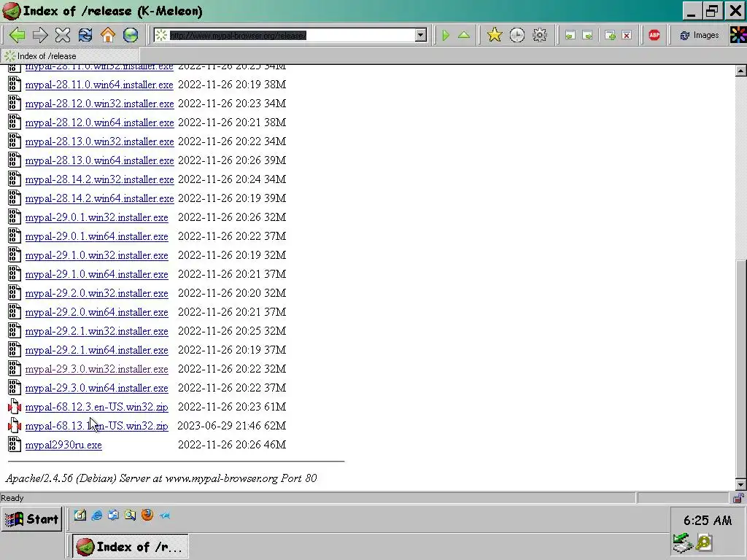Click the 'Ready' status bar text

[12, 498]
